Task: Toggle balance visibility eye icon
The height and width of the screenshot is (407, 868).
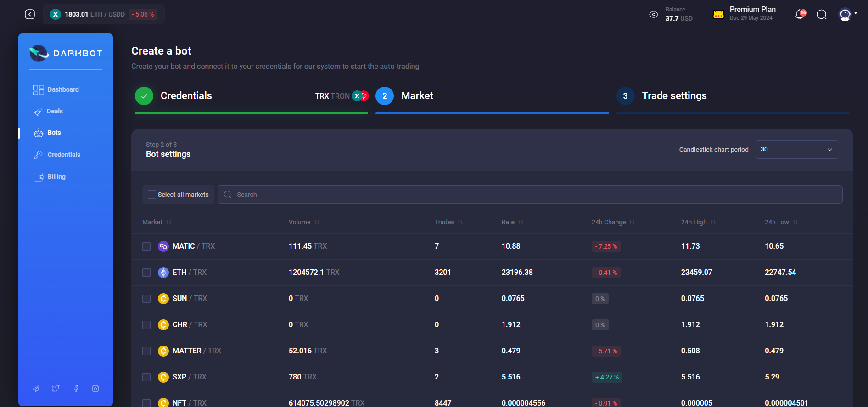Action: pyautogui.click(x=654, y=15)
